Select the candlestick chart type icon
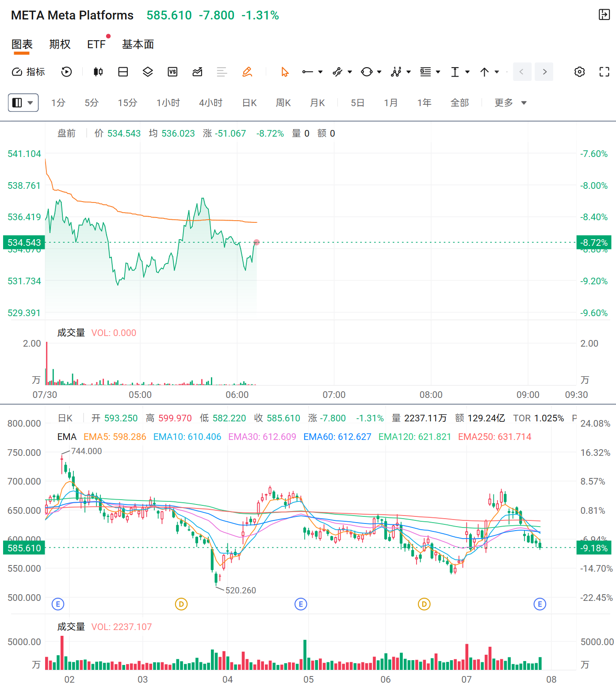Image resolution: width=616 pixels, height=684 pixels. [x=98, y=72]
